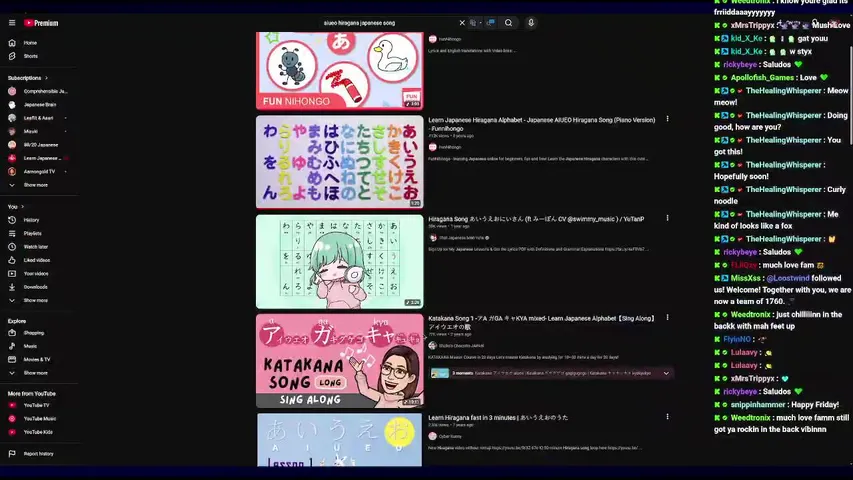Open YouTube TV link

(29, 405)
